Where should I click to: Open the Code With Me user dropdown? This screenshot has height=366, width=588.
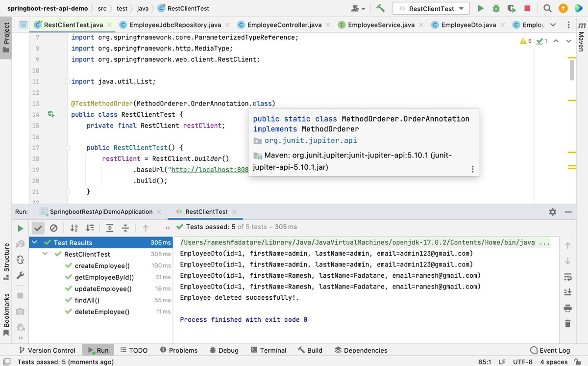(359, 8)
